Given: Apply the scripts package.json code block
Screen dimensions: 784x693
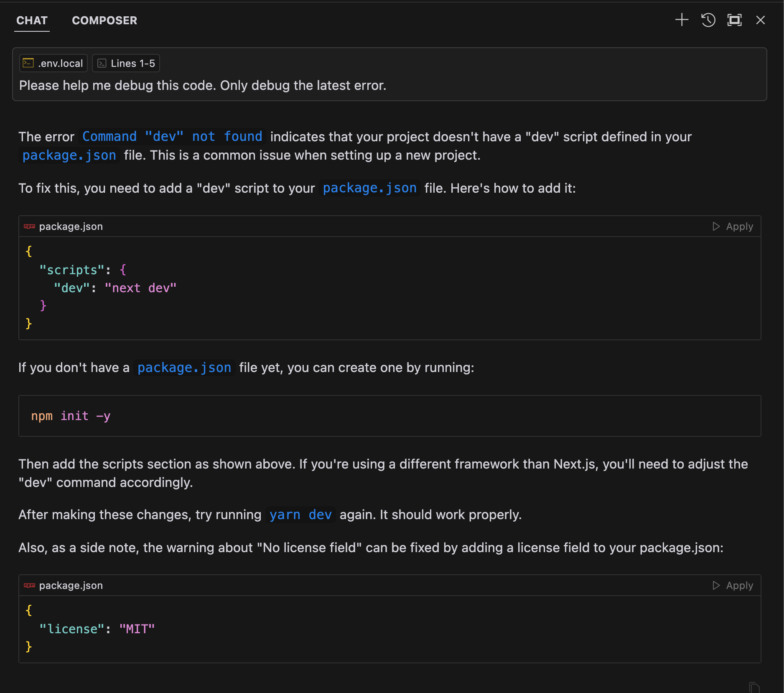Looking at the screenshot, I should (733, 227).
